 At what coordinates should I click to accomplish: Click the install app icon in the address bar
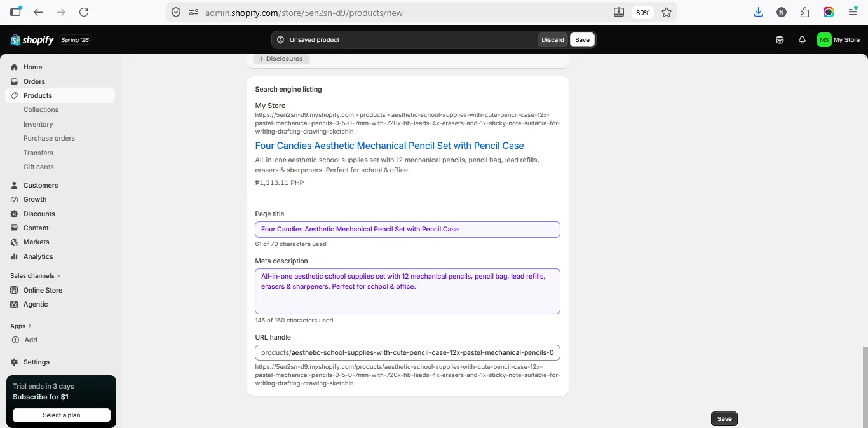pyautogui.click(x=619, y=12)
